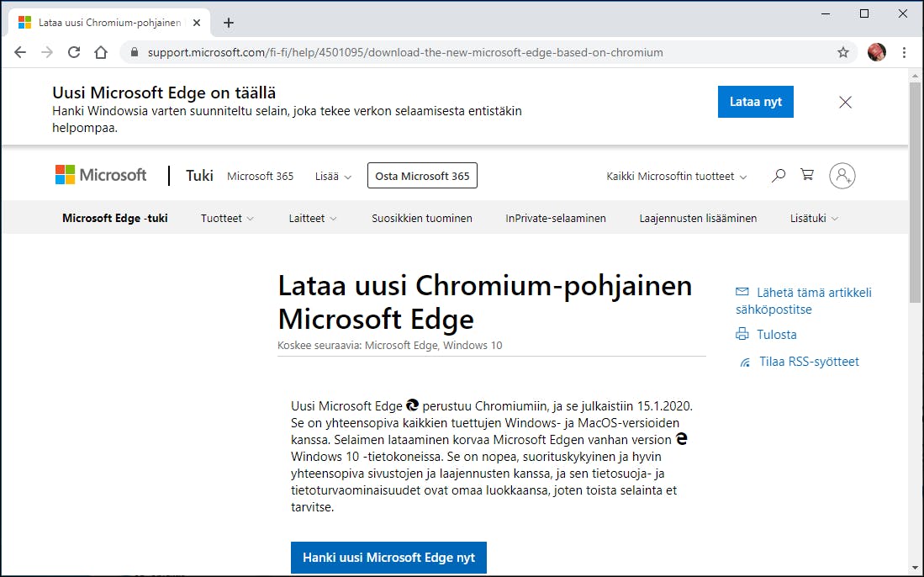
Task: Click the text Koskee seuraavia: Microsoft Edge, Windows 10
Action: click(389, 346)
